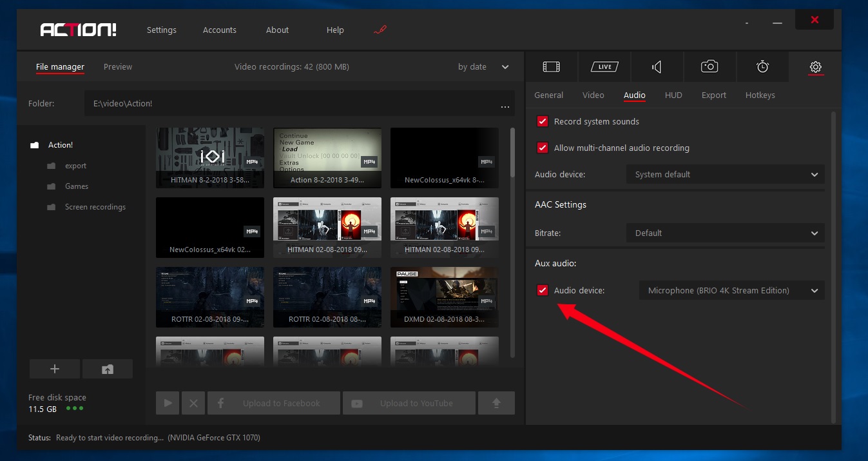Uncheck Record system sounds

coord(543,121)
